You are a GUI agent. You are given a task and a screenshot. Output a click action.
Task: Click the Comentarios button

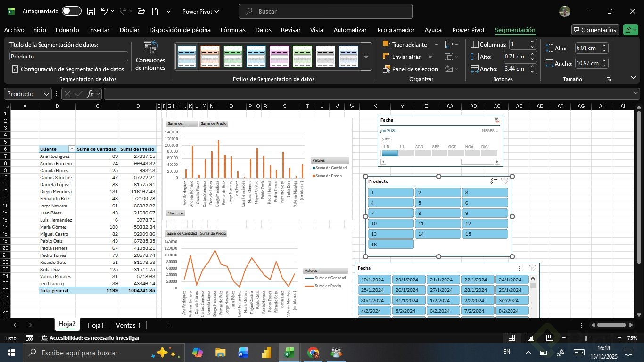594,30
